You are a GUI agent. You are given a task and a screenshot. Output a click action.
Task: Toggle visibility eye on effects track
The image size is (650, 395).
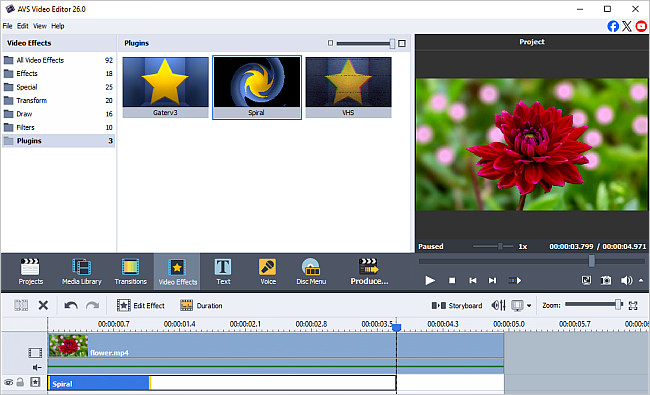[9, 382]
